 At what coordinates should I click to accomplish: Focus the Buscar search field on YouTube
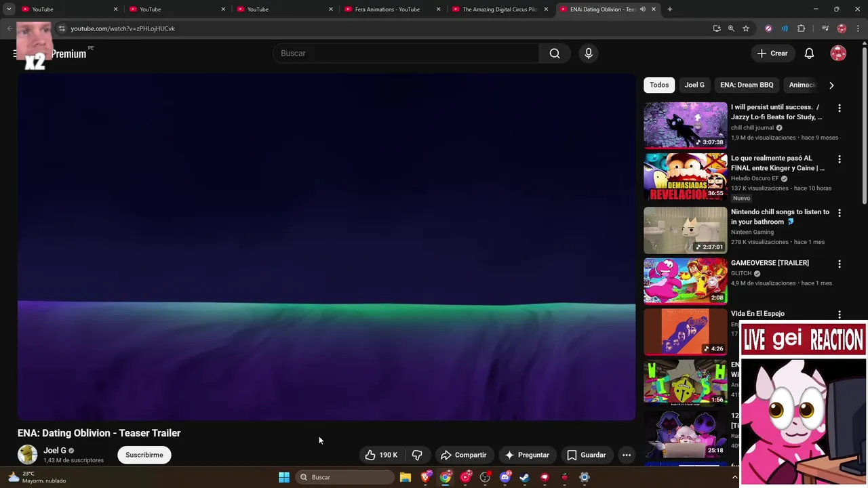click(x=406, y=54)
